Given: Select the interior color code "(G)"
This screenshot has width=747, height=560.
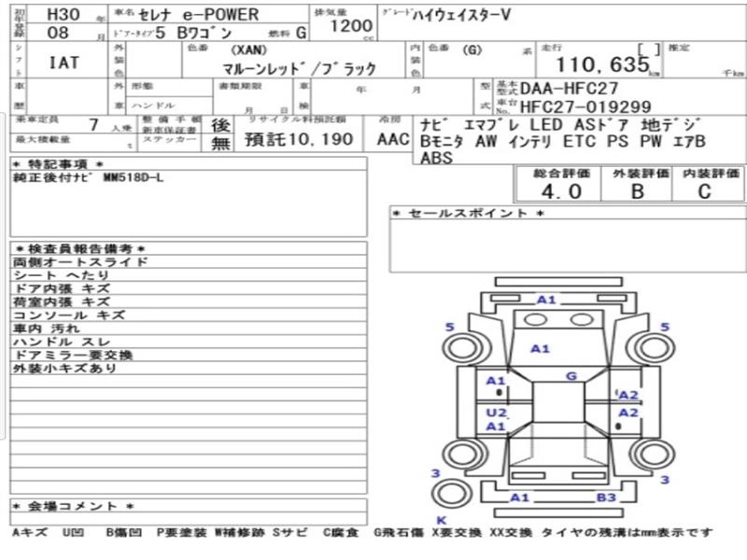Looking at the screenshot, I should coord(472,49).
